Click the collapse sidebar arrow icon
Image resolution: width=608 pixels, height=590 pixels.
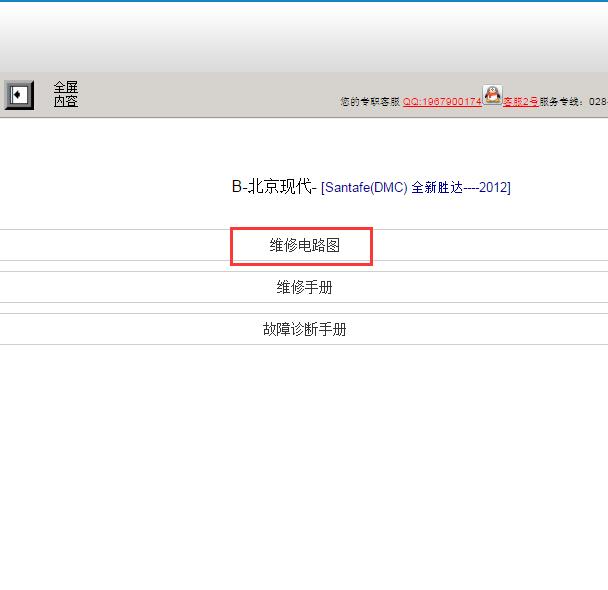pyautogui.click(x=19, y=95)
